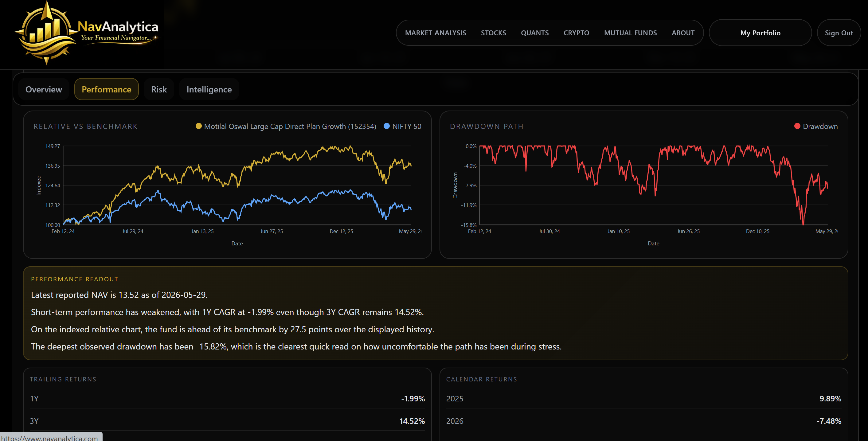Click the Sign Out button
The image size is (868, 441).
pos(839,33)
